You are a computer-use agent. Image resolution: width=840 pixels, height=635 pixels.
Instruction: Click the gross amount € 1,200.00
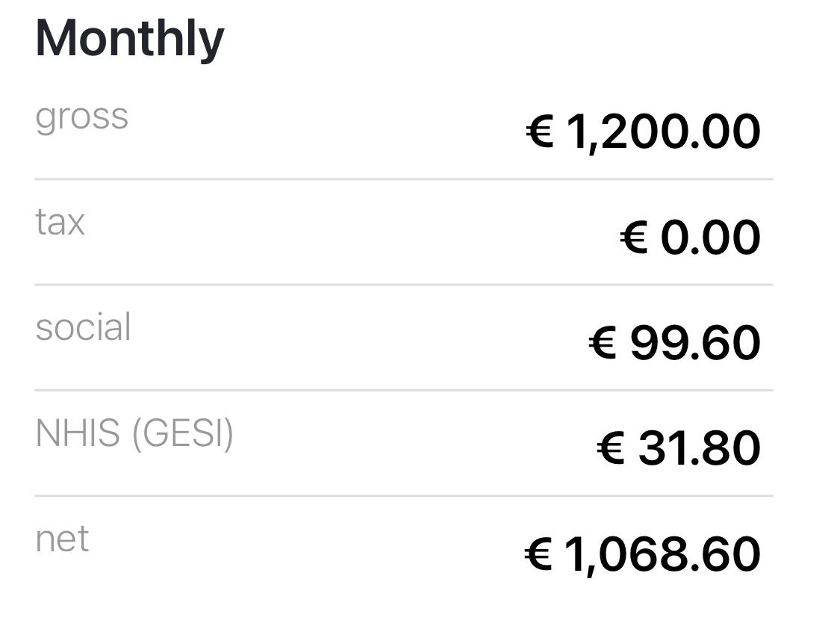point(643,131)
